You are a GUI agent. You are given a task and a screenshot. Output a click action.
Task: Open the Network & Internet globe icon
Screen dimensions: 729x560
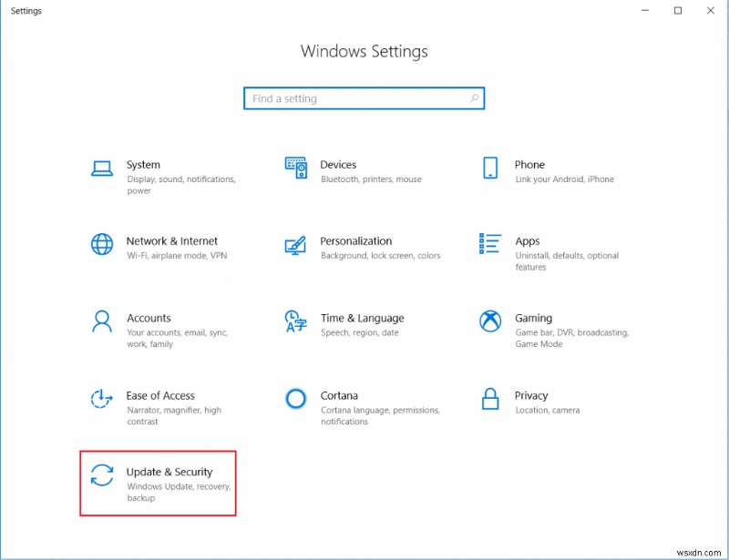click(102, 244)
